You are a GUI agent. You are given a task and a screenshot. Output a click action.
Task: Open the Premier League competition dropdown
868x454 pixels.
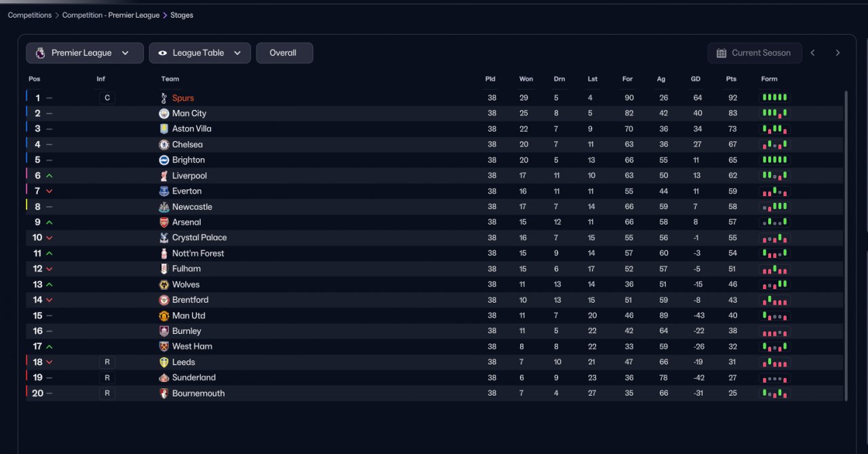coord(85,53)
